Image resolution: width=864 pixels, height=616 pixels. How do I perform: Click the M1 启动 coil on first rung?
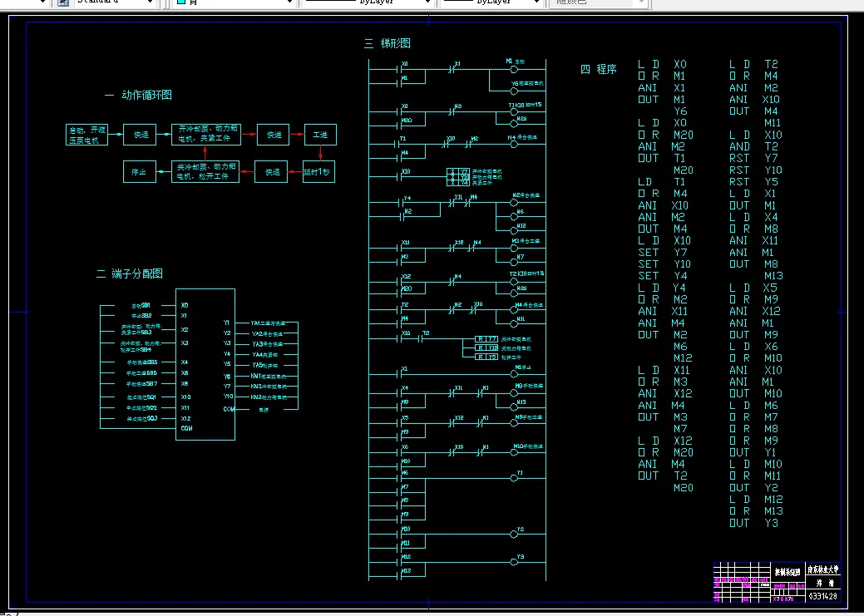pyautogui.click(x=514, y=70)
